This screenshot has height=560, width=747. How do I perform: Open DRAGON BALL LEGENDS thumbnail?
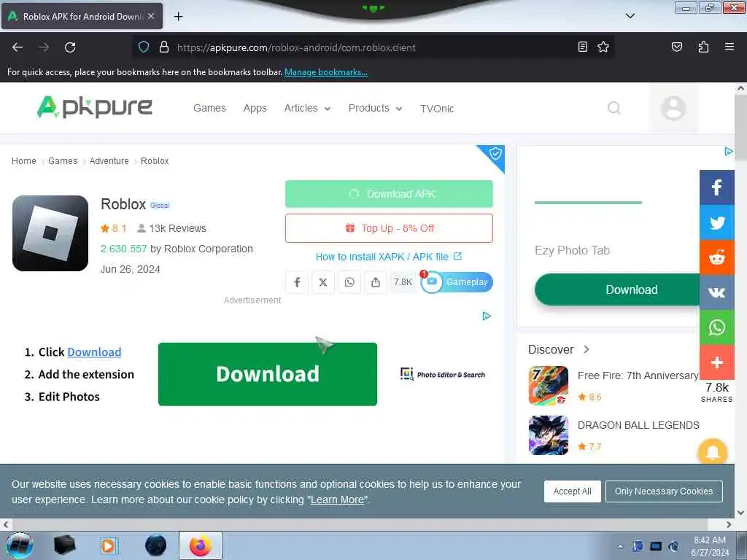coord(549,435)
